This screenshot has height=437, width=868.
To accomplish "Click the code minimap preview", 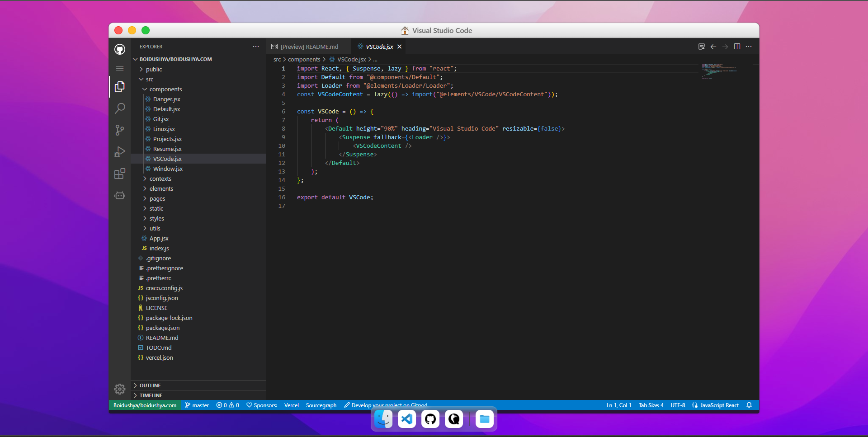I will click(x=720, y=71).
